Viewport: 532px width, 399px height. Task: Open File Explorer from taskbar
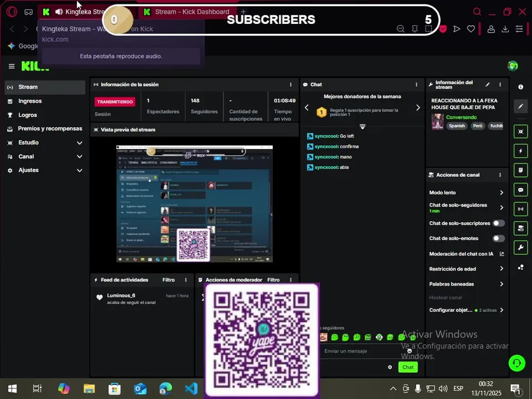tap(89, 388)
